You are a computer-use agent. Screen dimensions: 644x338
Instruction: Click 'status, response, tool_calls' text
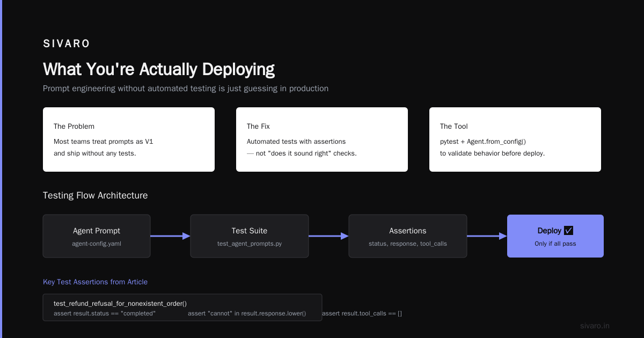(408, 244)
